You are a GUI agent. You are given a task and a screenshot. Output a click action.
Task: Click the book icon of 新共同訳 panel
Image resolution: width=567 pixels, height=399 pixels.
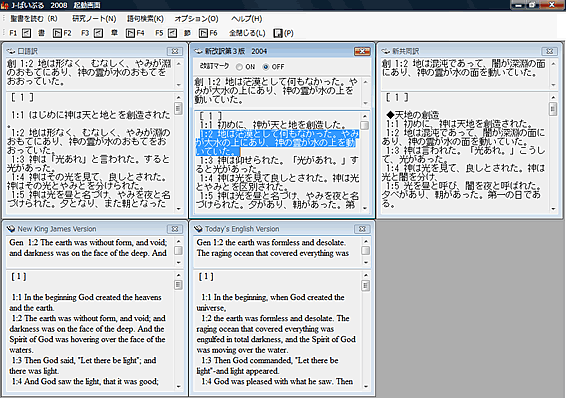click(385, 51)
